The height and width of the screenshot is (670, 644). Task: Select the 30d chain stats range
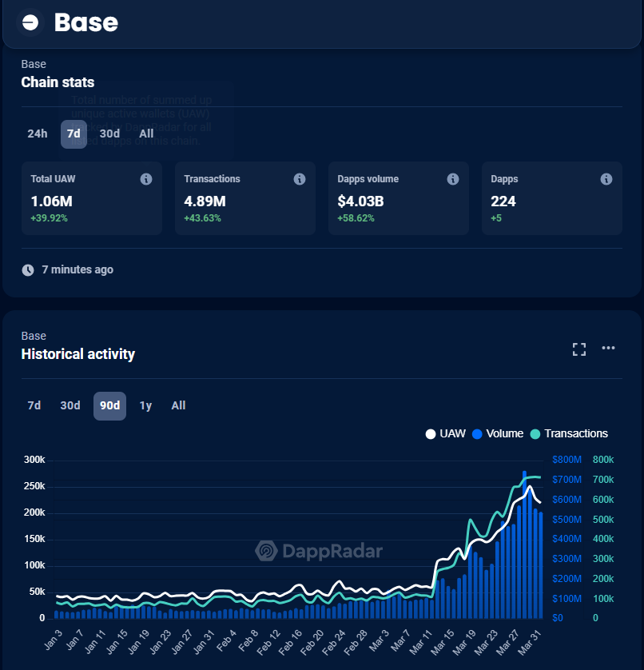coord(109,134)
